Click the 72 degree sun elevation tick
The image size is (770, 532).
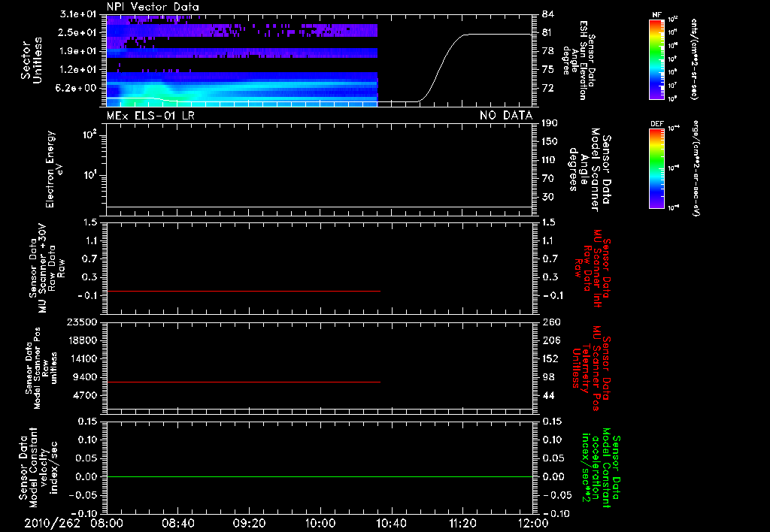click(547, 88)
